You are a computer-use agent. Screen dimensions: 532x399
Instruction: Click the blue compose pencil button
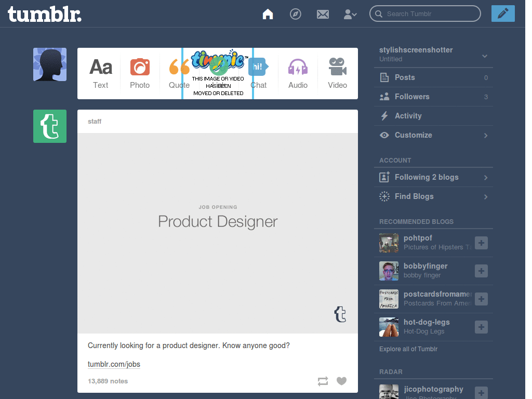pos(503,14)
